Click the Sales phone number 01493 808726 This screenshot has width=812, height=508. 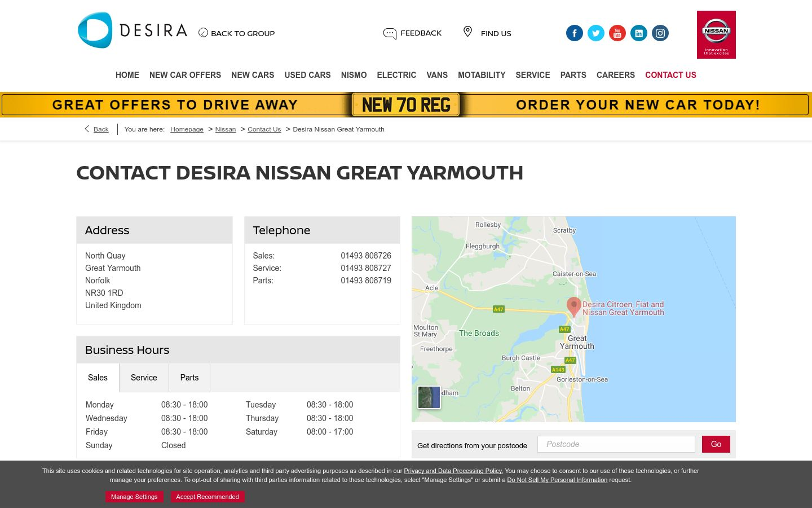[366, 256]
